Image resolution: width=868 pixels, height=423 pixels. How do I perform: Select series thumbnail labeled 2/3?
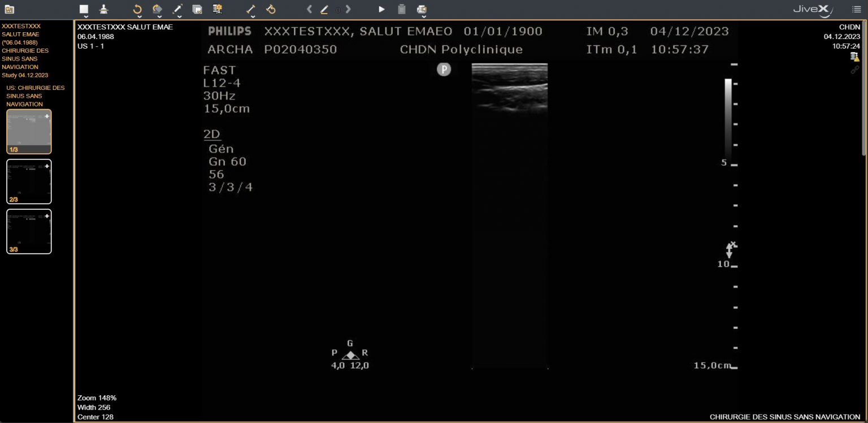29,182
